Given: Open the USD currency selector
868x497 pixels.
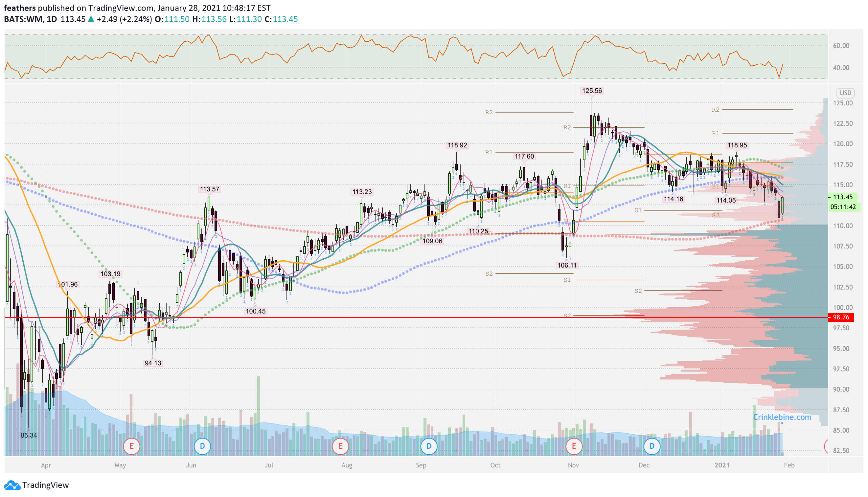Looking at the screenshot, I should coord(845,93).
